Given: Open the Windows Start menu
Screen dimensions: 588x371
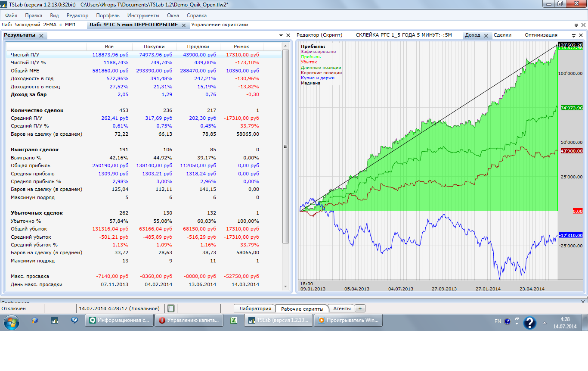Looking at the screenshot, I should [x=11, y=321].
